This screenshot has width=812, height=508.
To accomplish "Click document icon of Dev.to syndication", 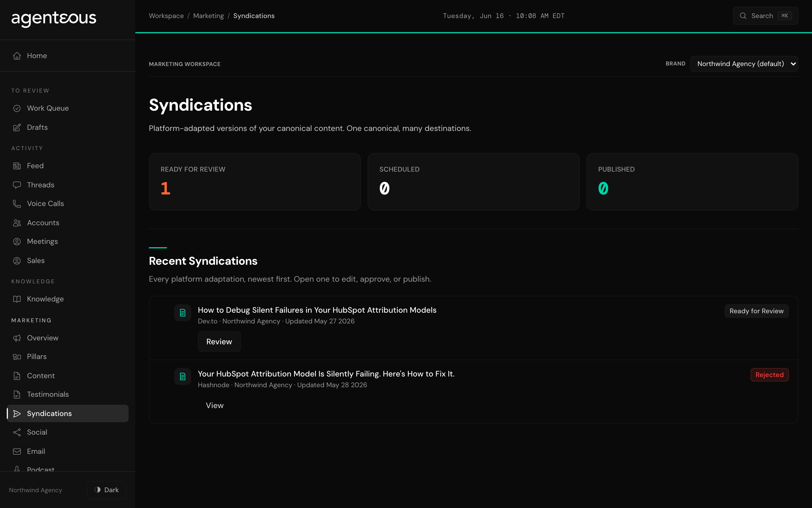I will pos(182,313).
